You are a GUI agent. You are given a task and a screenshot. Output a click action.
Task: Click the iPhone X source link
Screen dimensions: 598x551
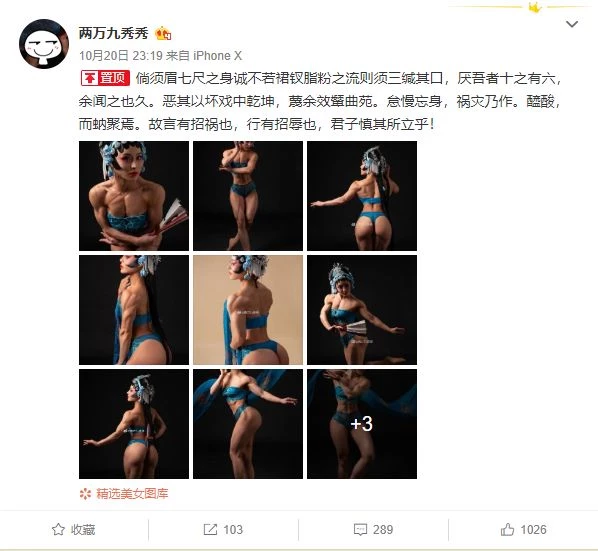(x=217, y=56)
